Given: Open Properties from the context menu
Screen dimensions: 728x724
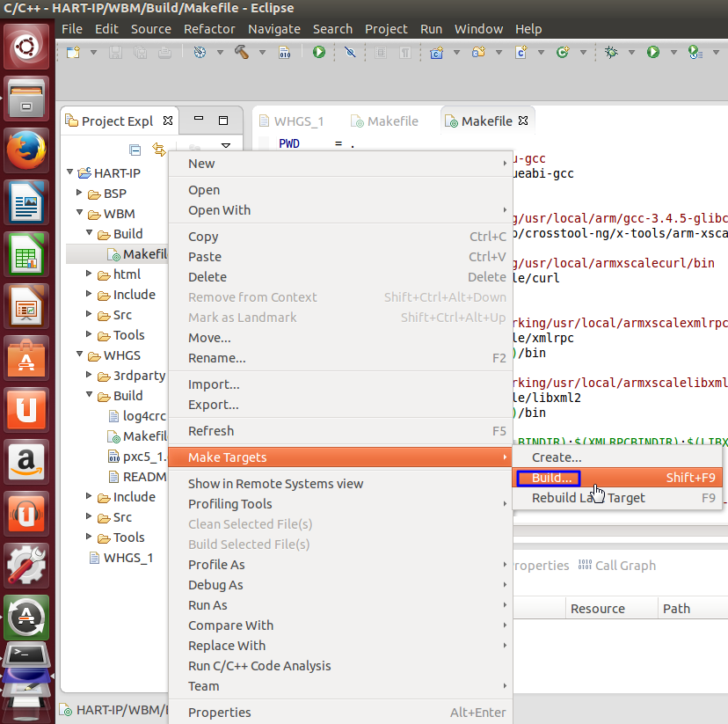Looking at the screenshot, I should tap(341, 713).
